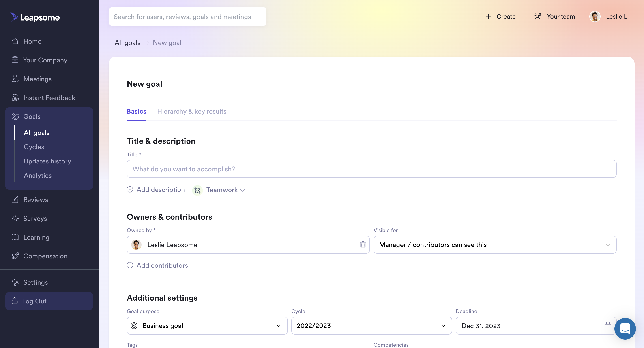Click the Deadline date field
The image size is (644, 348).
point(536,326)
